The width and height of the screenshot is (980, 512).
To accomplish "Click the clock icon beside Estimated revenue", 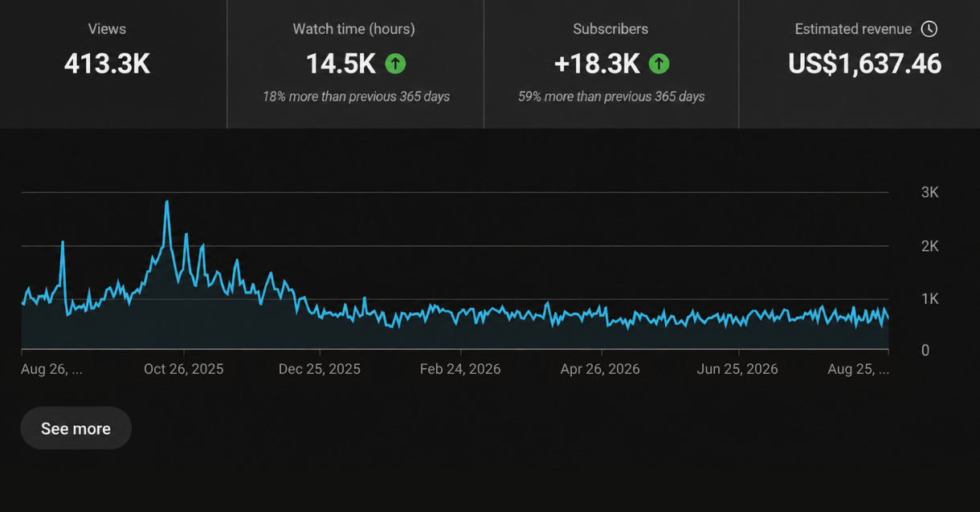I will point(929,29).
